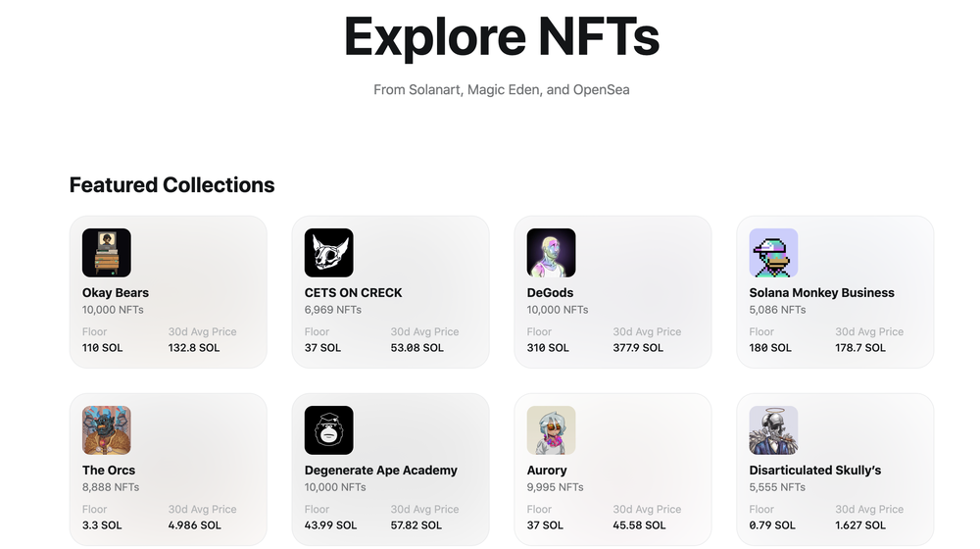This screenshot has width=980, height=549.
Task: Open the Degenerate Ape Academy title
Action: pyautogui.click(x=380, y=470)
